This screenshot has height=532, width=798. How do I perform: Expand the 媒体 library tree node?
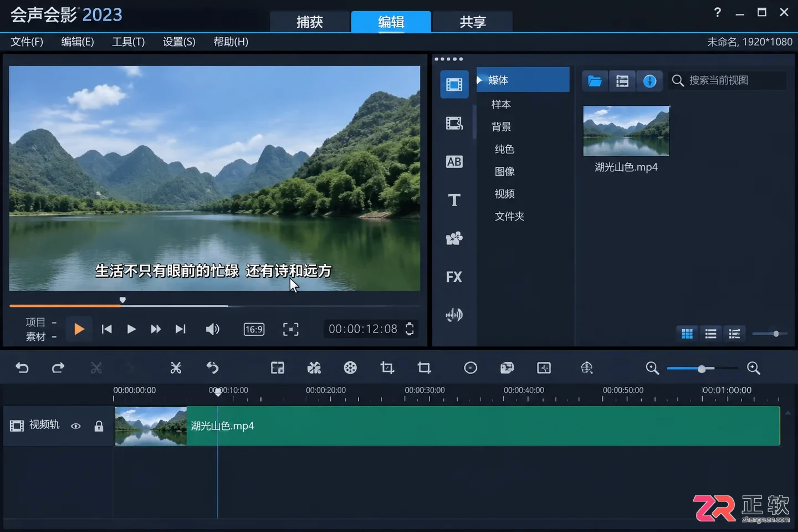479,80
